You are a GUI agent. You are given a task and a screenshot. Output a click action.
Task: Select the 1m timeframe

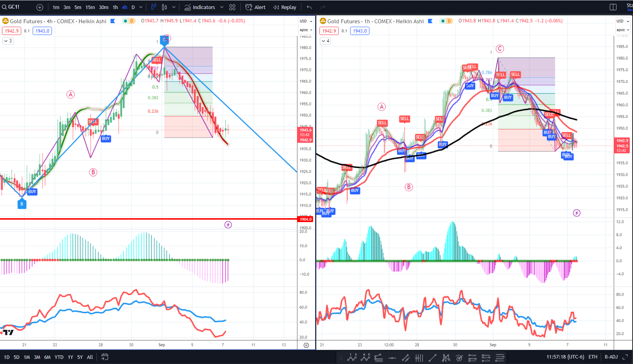[56, 7]
